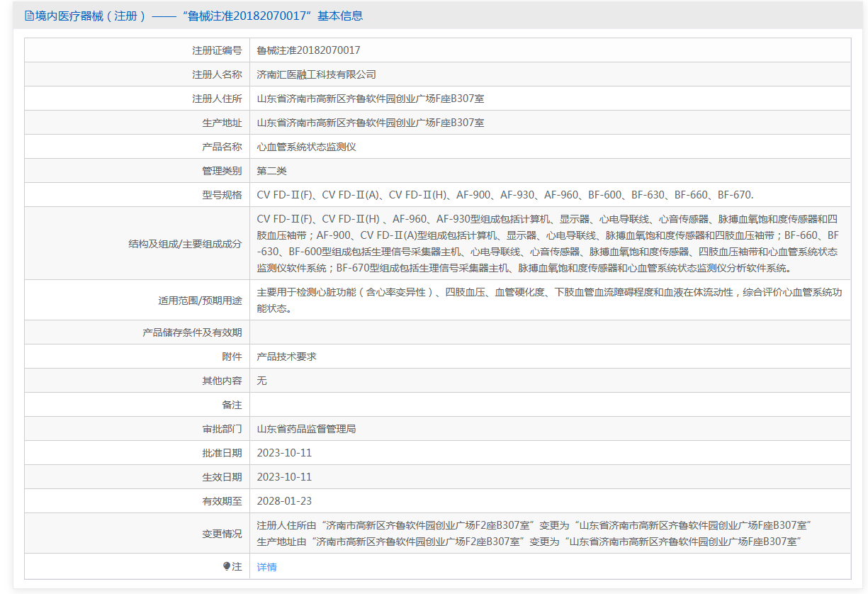Click the lightbulb icon beside 注
868x594 pixels.
click(x=227, y=566)
